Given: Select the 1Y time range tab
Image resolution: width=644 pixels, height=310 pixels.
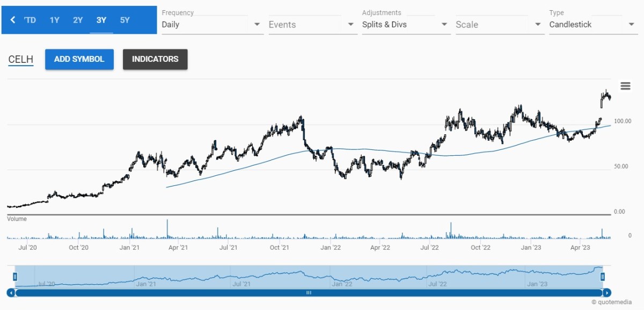Looking at the screenshot, I should [54, 20].
